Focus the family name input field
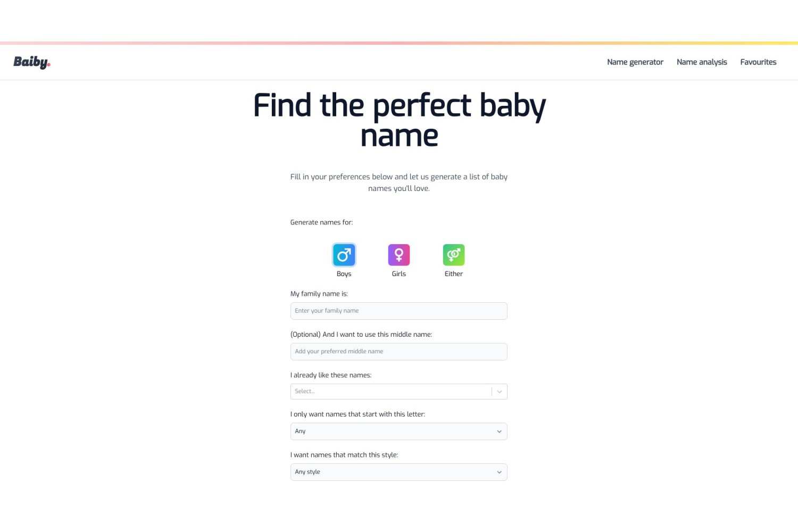The height and width of the screenshot is (532, 798). tap(399, 311)
